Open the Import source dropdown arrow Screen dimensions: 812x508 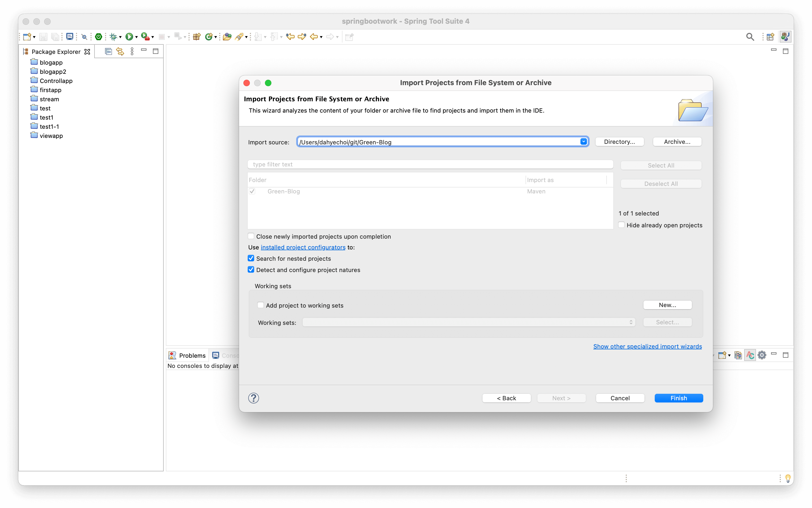coord(584,142)
